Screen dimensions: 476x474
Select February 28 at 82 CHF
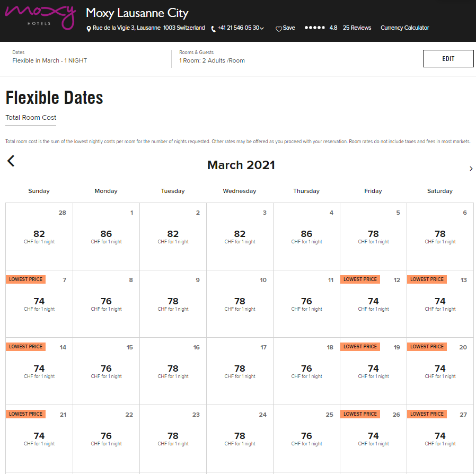point(39,236)
